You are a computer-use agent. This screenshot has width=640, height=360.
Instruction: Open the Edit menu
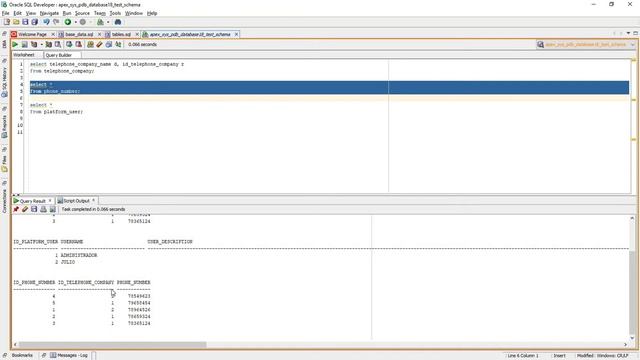[18, 13]
